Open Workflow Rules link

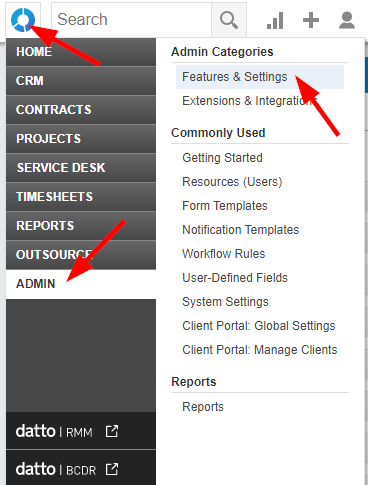click(x=223, y=254)
